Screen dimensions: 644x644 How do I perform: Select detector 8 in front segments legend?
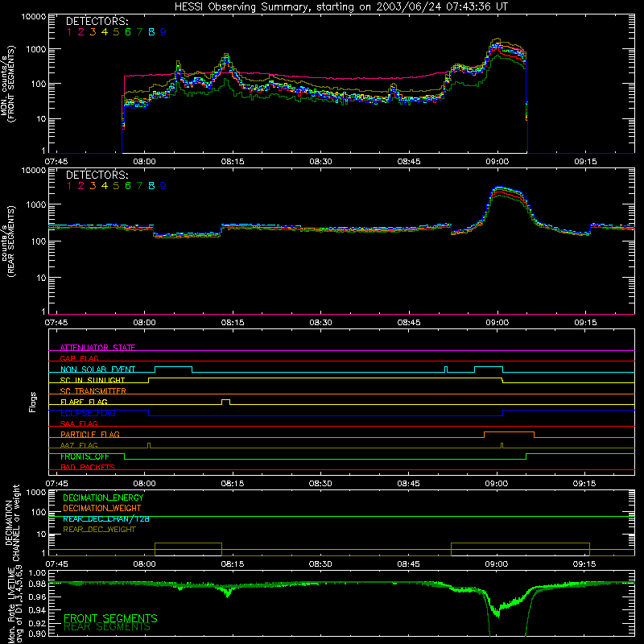pyautogui.click(x=151, y=32)
